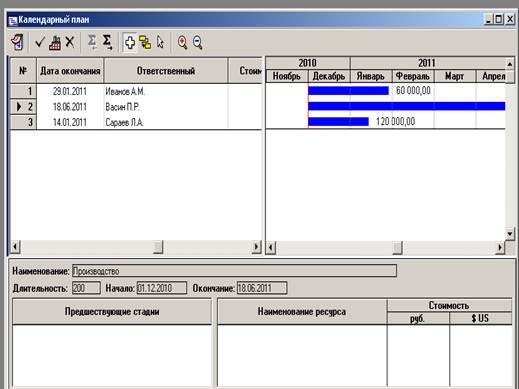519x389 pixels.
Task: Close the Календарный план window
Action: tap(510, 19)
